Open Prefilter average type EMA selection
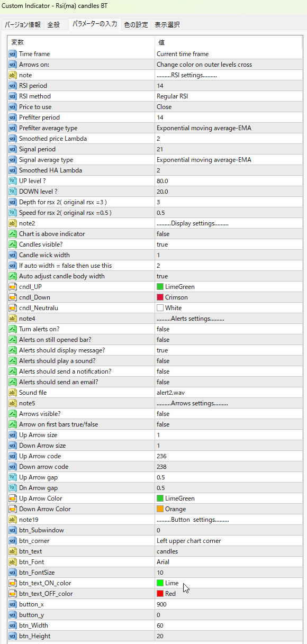 (229, 128)
